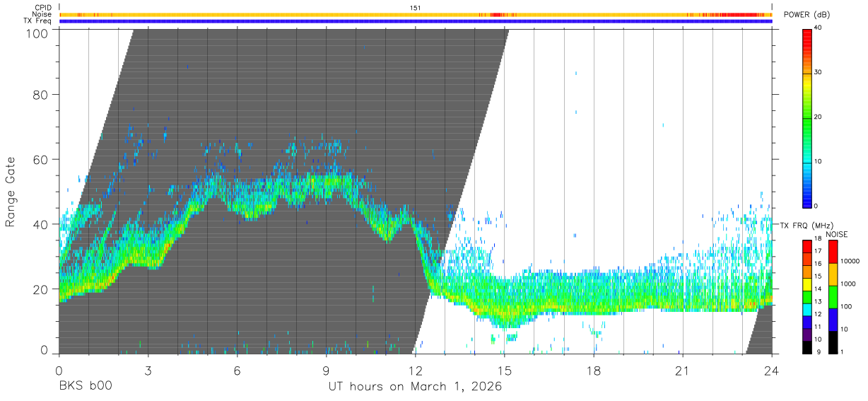Click the 'Noise' row label at top left
868x401 pixels.
[42, 14]
